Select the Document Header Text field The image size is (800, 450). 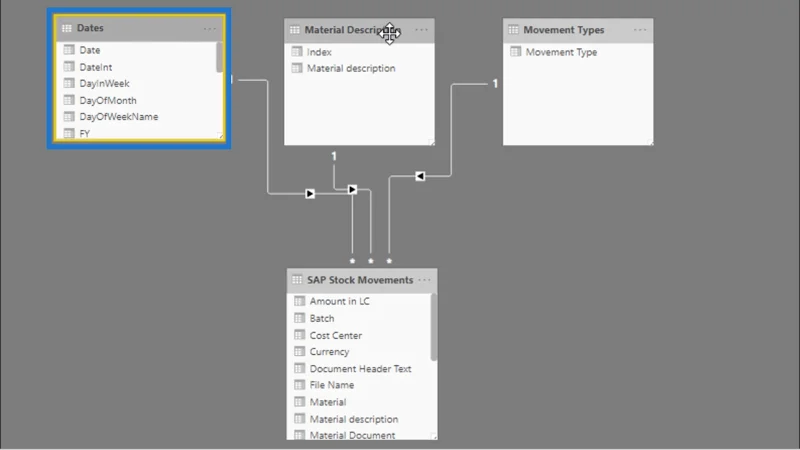click(361, 369)
